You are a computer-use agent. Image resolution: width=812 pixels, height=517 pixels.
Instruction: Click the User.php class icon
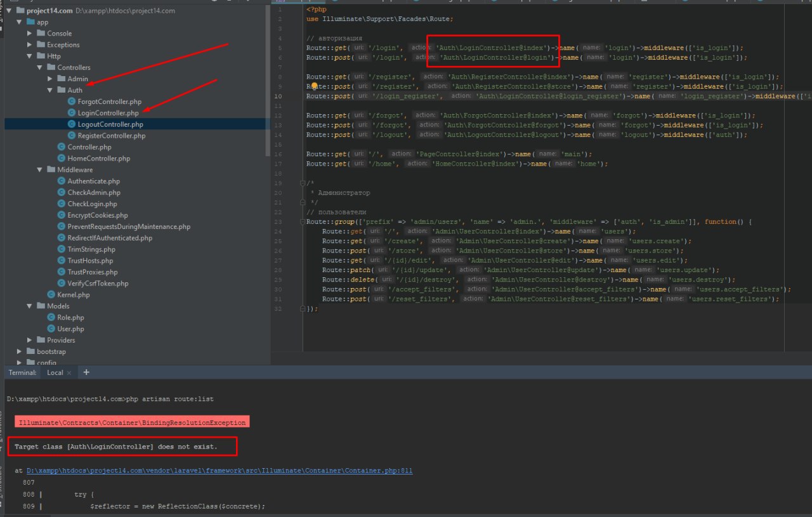pyautogui.click(x=51, y=329)
